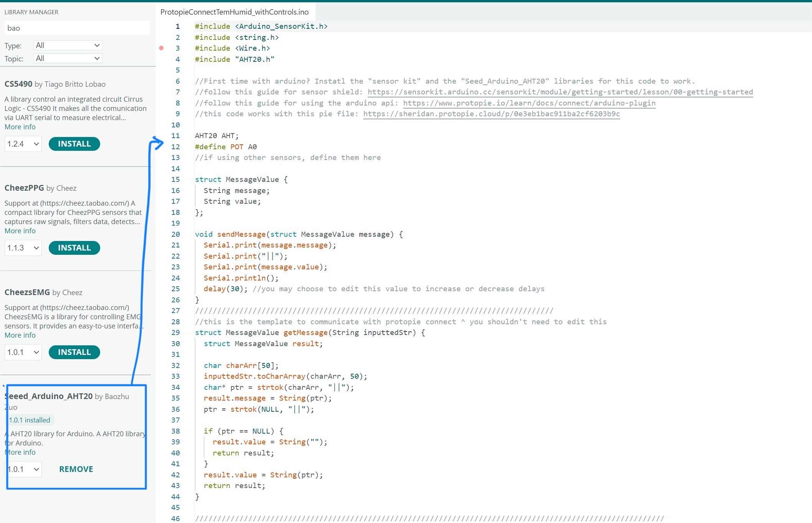Open the CheezsEMG version dropdown showing 1.0.1

click(23, 352)
